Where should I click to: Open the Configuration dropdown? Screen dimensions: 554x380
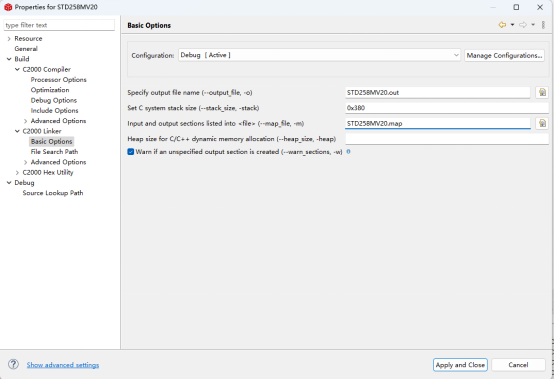(x=319, y=55)
